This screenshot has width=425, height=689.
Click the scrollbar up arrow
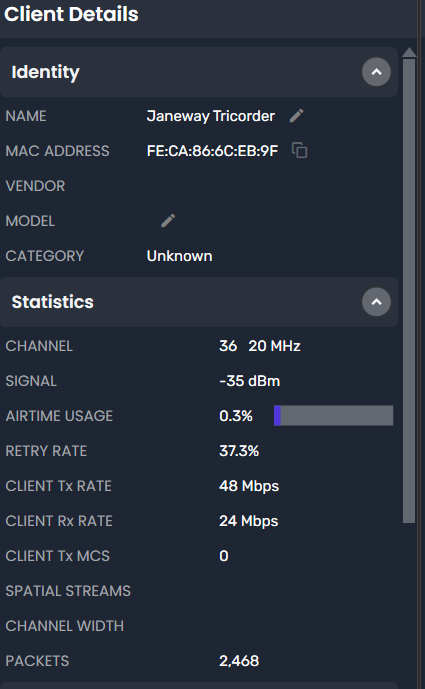coord(409,52)
